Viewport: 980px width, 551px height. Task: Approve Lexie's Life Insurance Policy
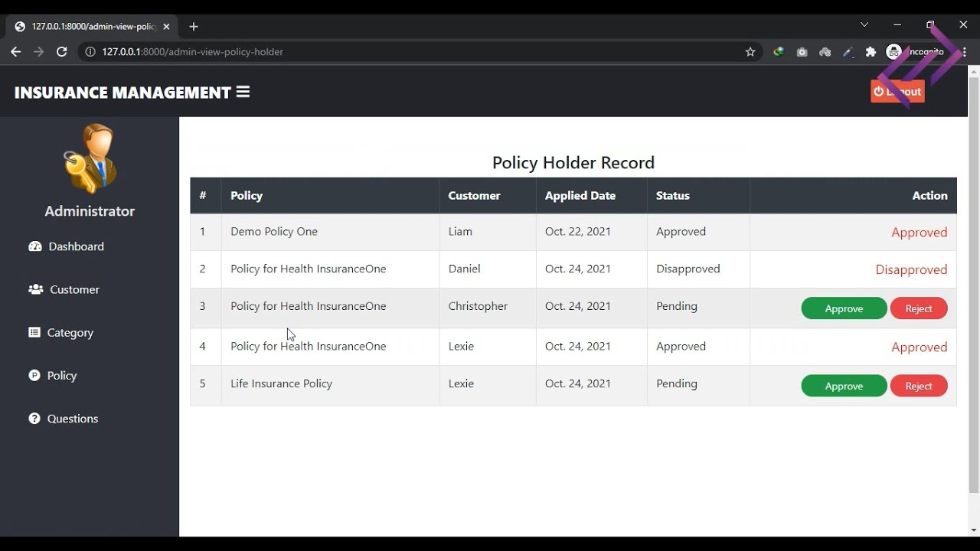coord(844,386)
